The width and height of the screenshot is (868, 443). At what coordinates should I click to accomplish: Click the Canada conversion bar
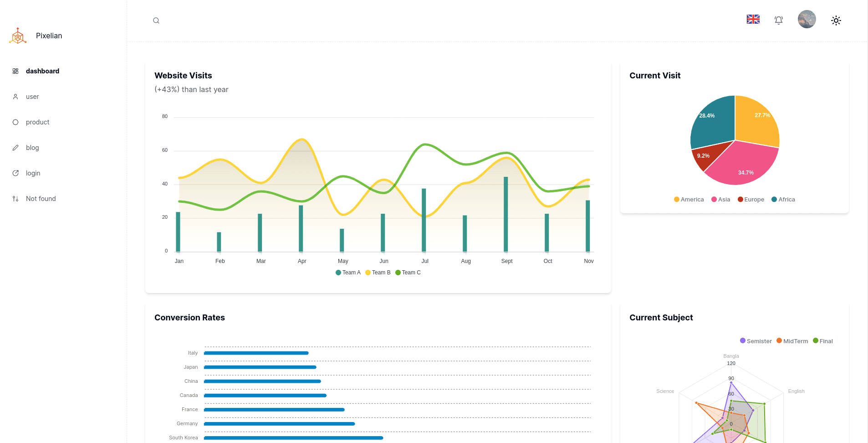point(265,396)
